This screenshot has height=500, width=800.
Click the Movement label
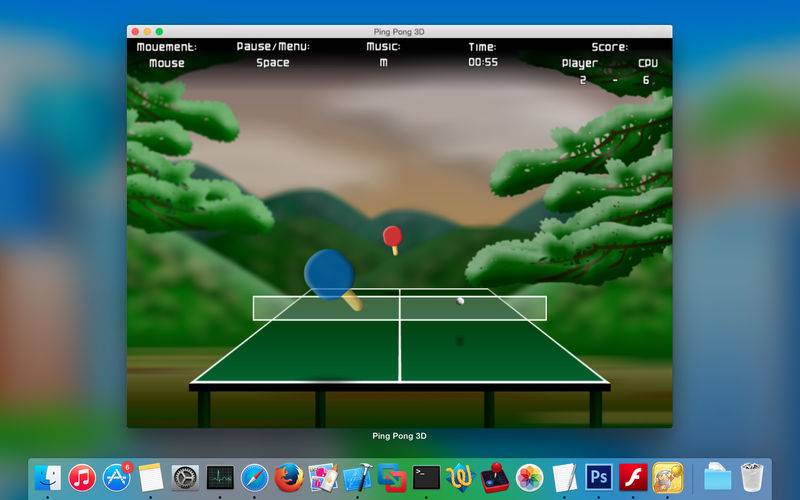tap(166, 47)
